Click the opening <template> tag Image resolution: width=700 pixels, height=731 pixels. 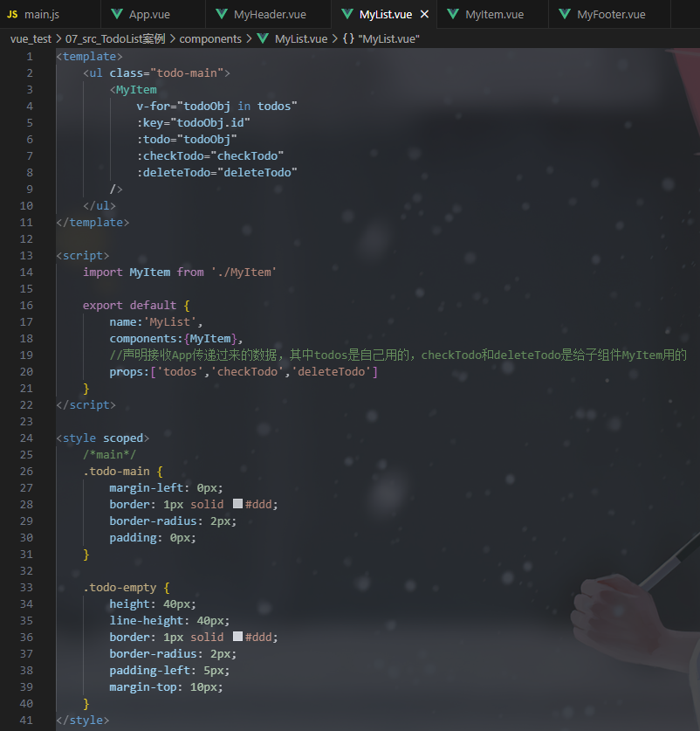tap(90, 57)
